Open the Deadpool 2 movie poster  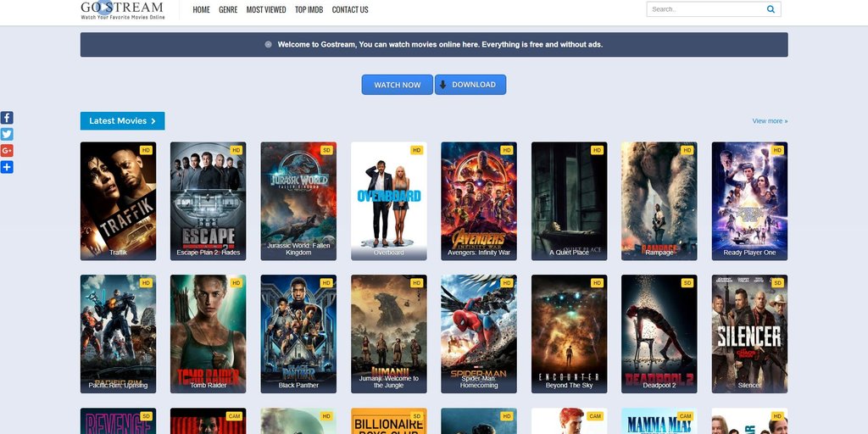(x=659, y=332)
